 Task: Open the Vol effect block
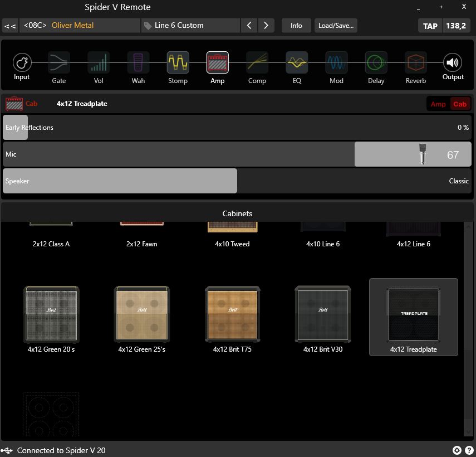[99, 62]
